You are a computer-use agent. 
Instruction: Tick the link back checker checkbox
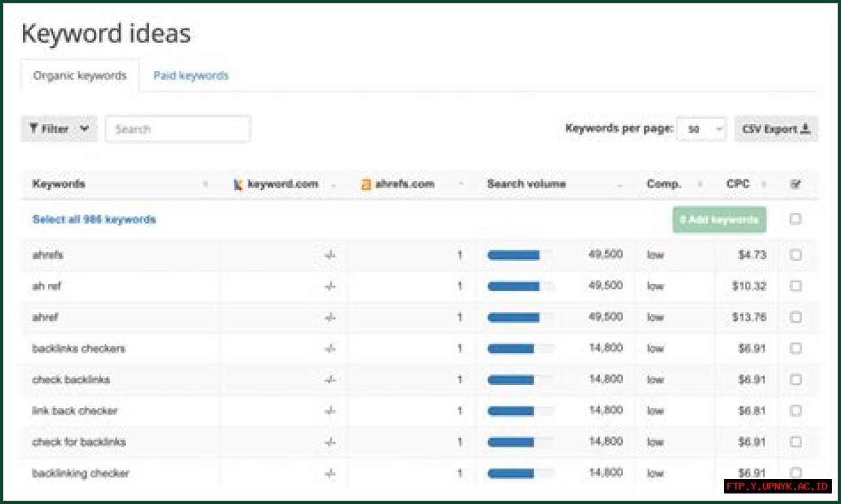796,411
